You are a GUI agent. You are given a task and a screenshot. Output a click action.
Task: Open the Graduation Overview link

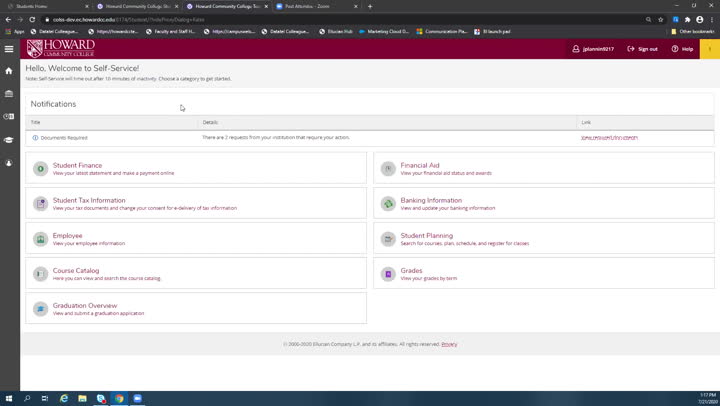[x=85, y=306]
